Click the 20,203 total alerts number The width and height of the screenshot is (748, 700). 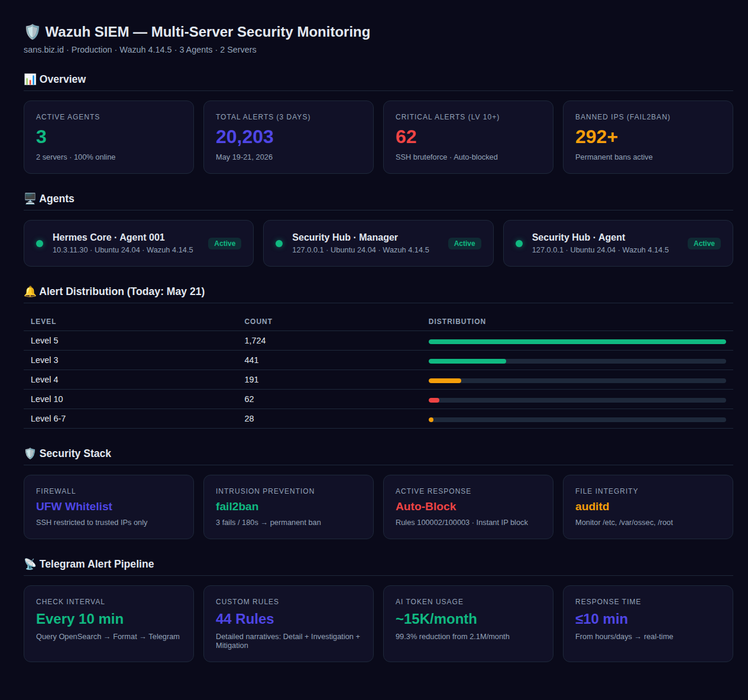click(244, 137)
